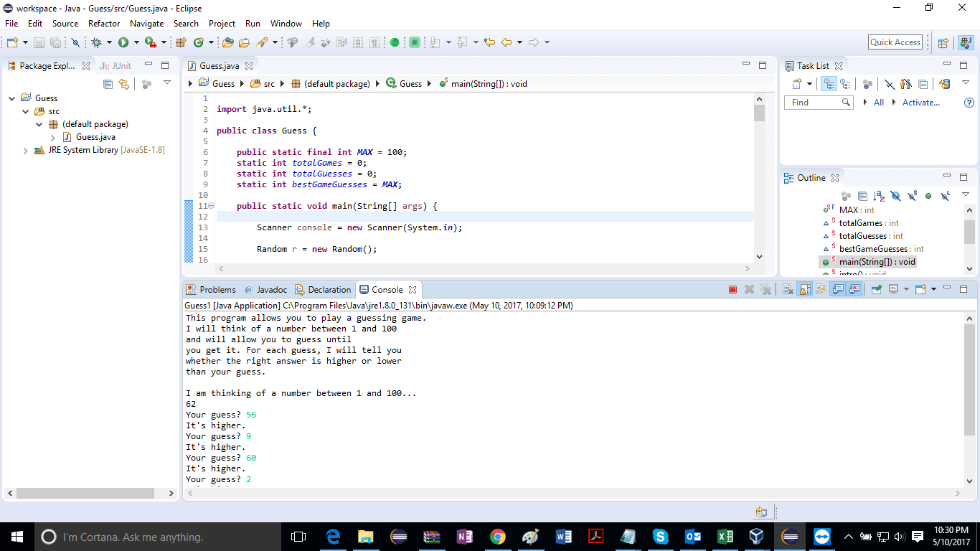Click the Cortana search box
980x551 pixels.
point(158,537)
